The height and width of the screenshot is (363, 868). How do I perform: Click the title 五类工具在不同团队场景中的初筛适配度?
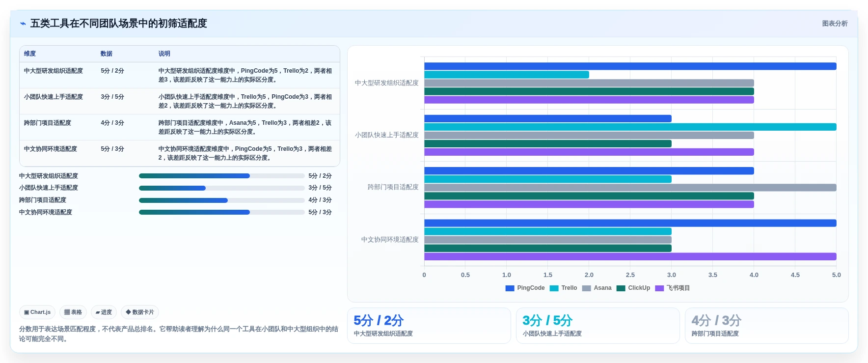click(x=118, y=24)
